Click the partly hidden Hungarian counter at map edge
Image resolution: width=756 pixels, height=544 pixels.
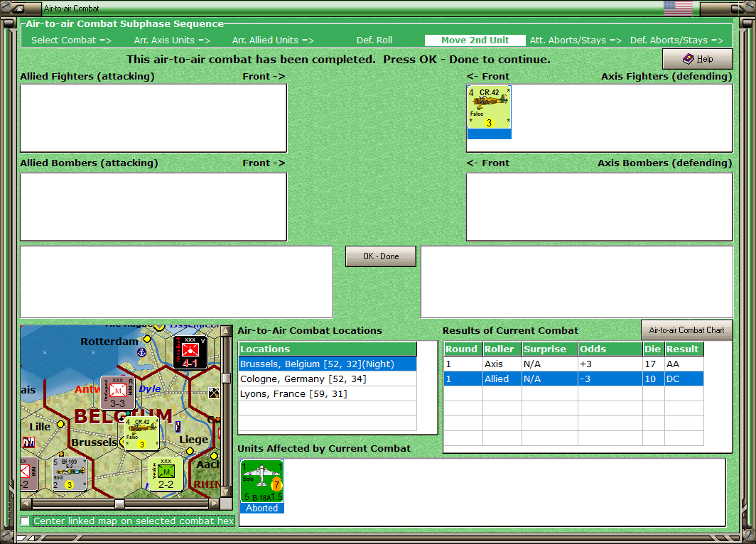pos(29,474)
